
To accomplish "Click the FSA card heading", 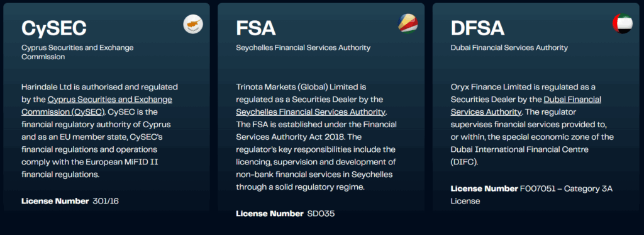I will pos(256,28).
